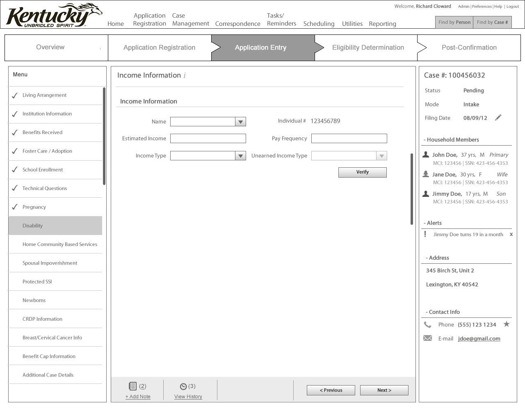
Task: Dismiss the Jimmy Doe turns 19 alert
Action: [x=511, y=235]
